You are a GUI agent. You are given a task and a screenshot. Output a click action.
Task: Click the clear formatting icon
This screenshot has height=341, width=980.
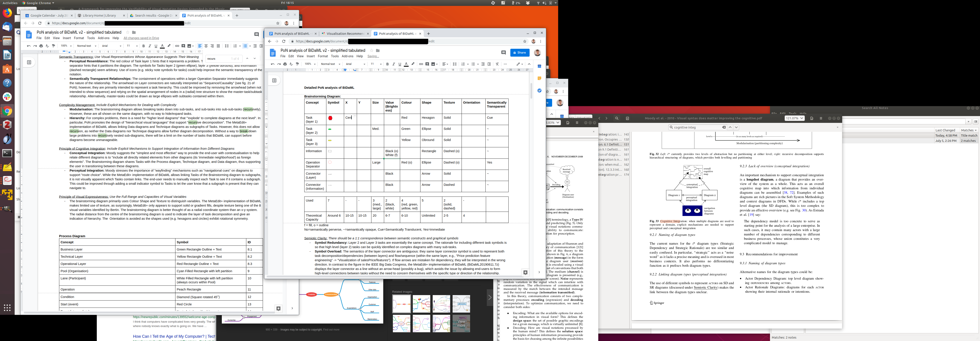[x=497, y=64]
